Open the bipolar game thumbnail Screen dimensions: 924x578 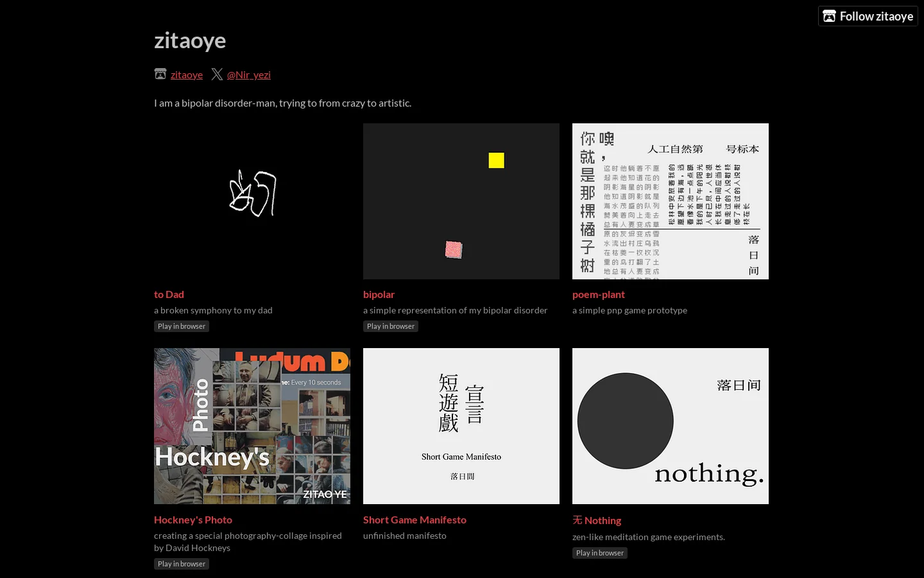pos(461,201)
